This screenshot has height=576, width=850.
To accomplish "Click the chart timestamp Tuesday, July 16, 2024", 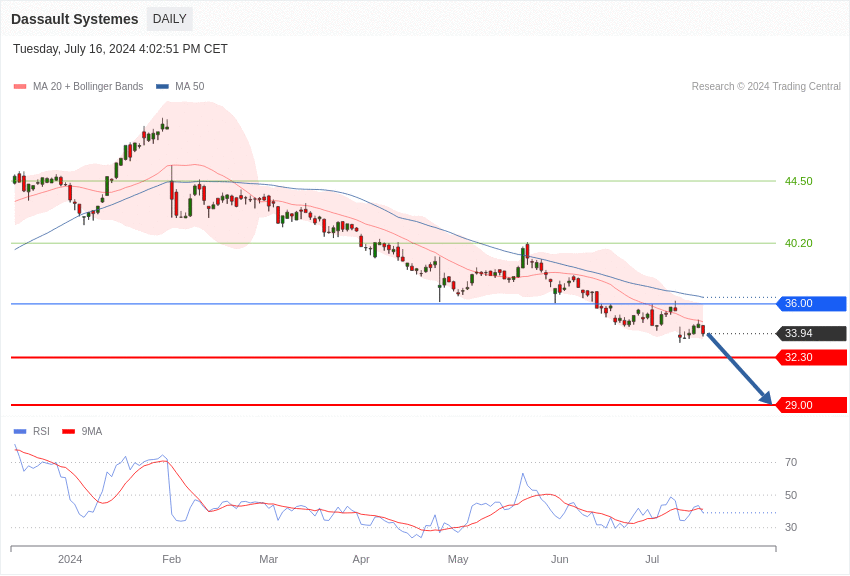I will 120,49.
